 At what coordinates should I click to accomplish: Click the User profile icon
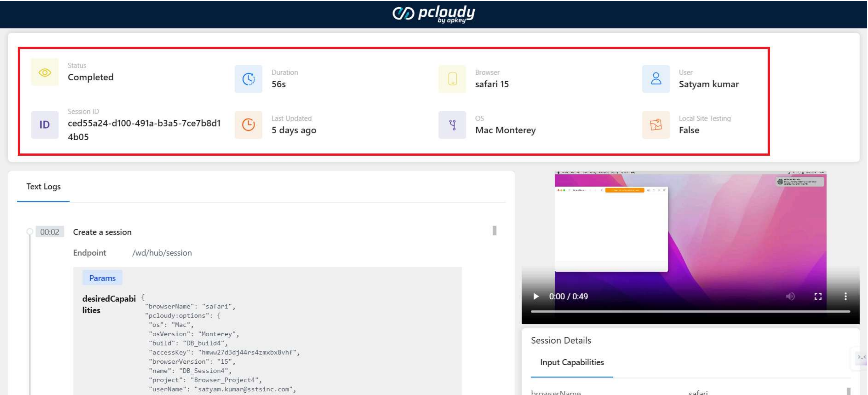coord(656,79)
